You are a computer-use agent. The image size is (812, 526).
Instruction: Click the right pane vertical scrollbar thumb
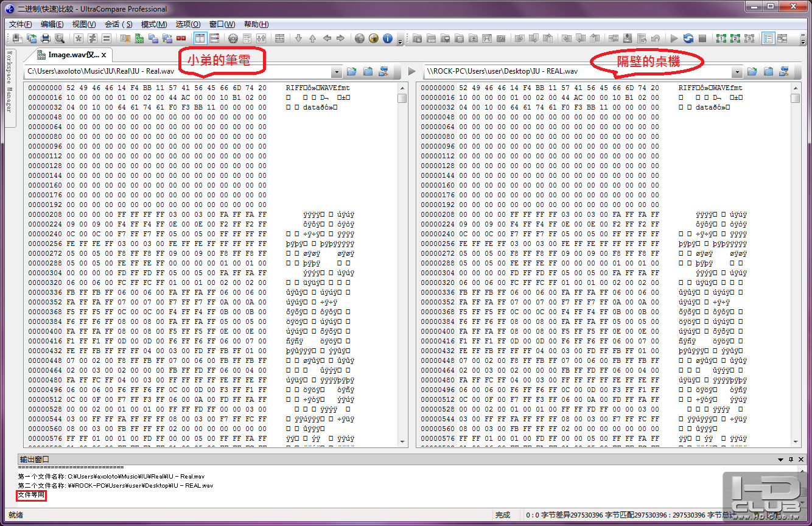click(x=796, y=99)
